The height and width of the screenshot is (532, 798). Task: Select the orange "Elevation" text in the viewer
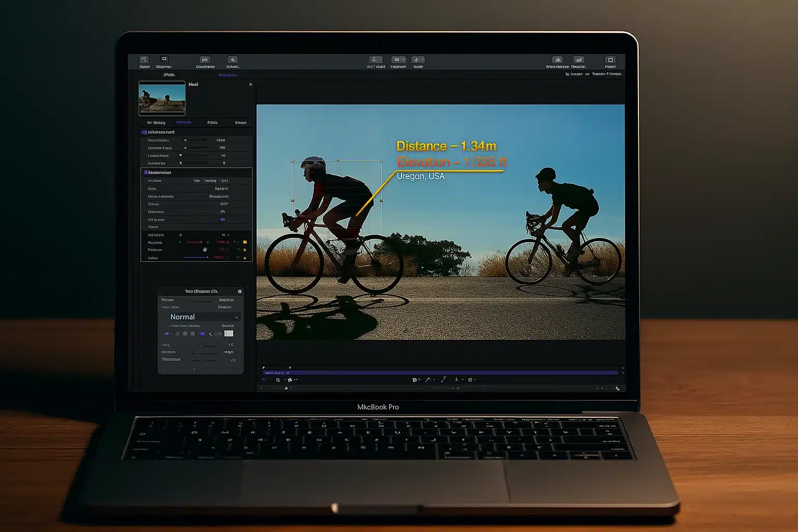click(451, 162)
